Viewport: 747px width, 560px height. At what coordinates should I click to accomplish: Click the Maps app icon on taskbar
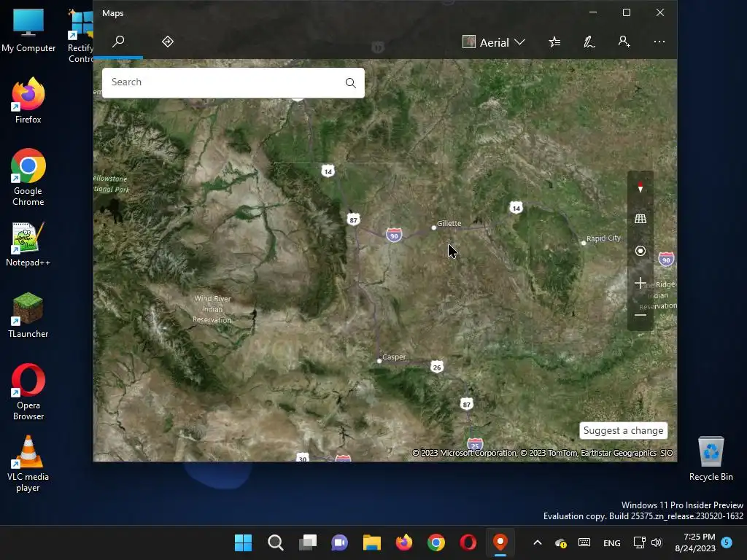point(500,542)
